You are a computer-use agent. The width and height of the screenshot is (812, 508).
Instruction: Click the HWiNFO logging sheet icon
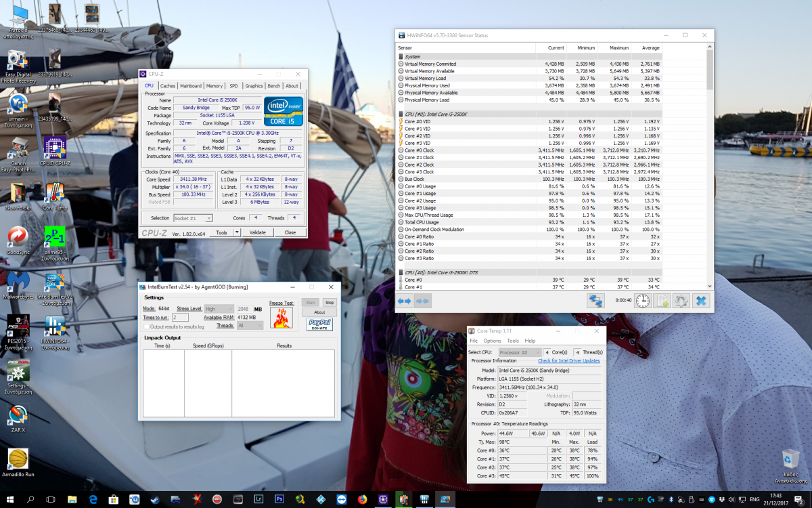662,301
